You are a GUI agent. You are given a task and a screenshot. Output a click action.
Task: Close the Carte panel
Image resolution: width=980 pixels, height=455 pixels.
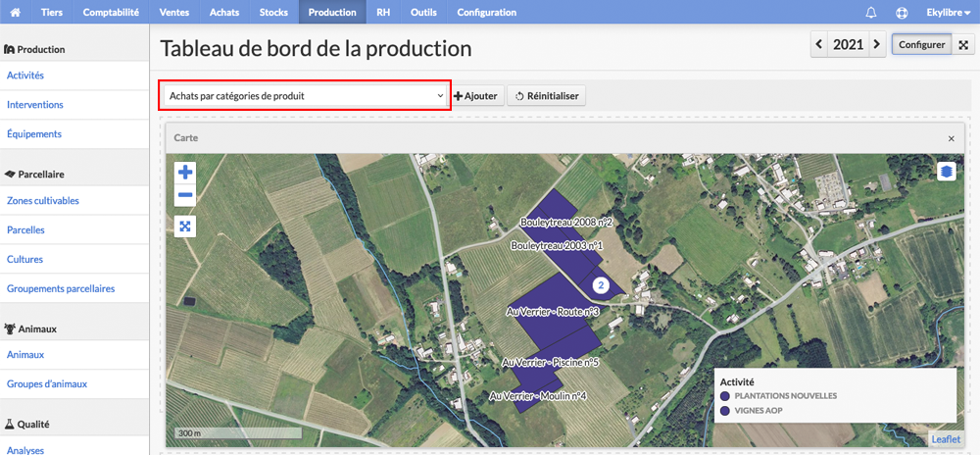point(952,138)
